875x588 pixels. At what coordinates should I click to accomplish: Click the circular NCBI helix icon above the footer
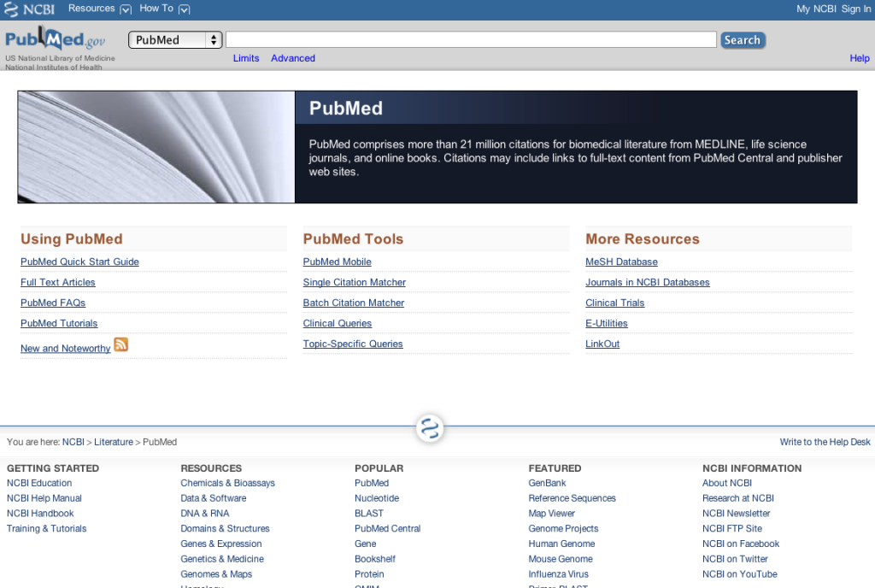(x=430, y=428)
